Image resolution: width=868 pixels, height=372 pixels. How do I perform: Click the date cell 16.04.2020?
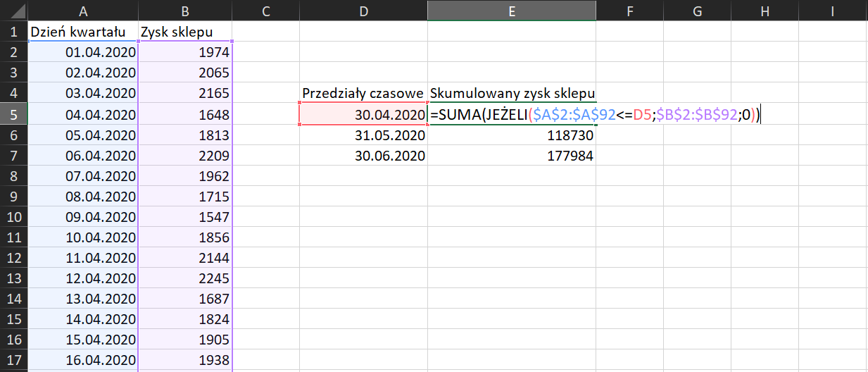coord(83,361)
